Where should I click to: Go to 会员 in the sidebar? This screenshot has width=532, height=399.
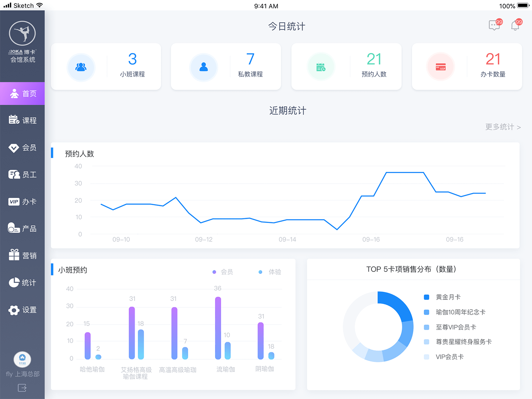[22, 148]
